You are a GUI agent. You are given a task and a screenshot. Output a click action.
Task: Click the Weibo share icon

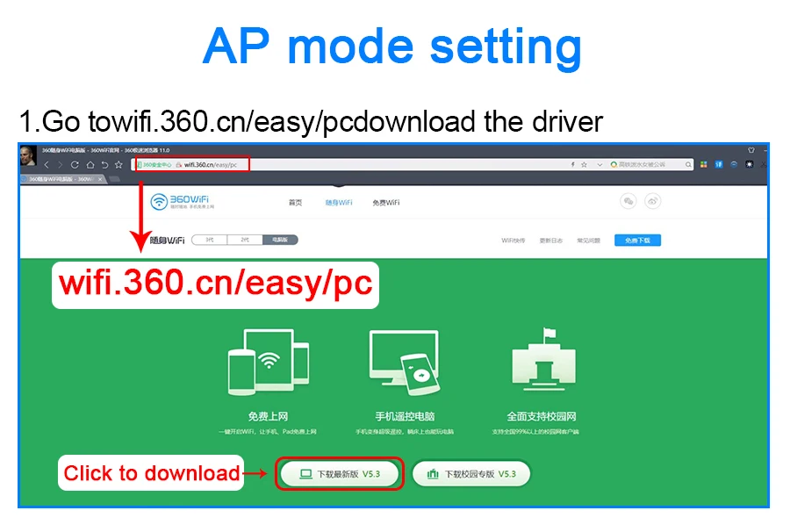pyautogui.click(x=652, y=202)
